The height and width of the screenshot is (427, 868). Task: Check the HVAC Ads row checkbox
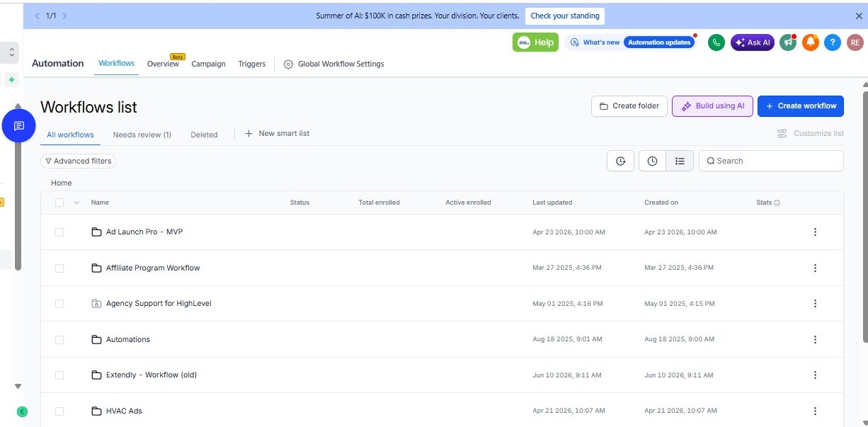59,411
